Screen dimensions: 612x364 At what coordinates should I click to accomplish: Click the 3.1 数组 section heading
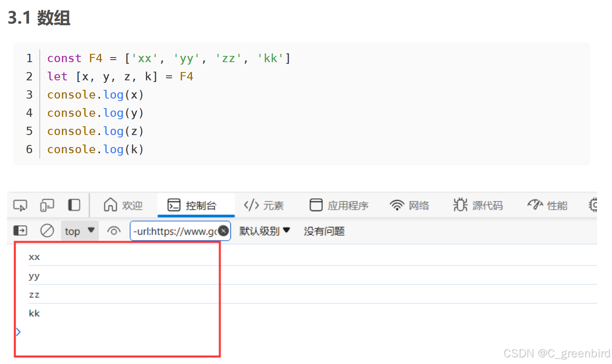tap(39, 18)
